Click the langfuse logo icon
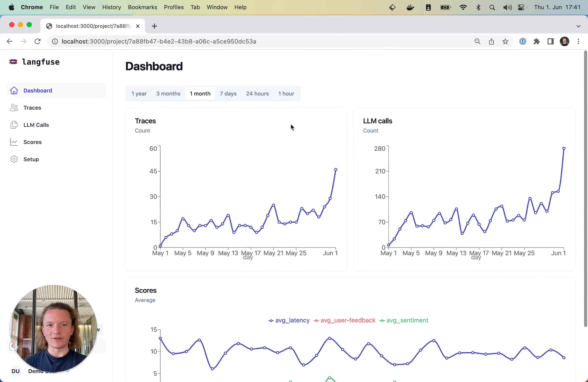 pyautogui.click(x=13, y=62)
